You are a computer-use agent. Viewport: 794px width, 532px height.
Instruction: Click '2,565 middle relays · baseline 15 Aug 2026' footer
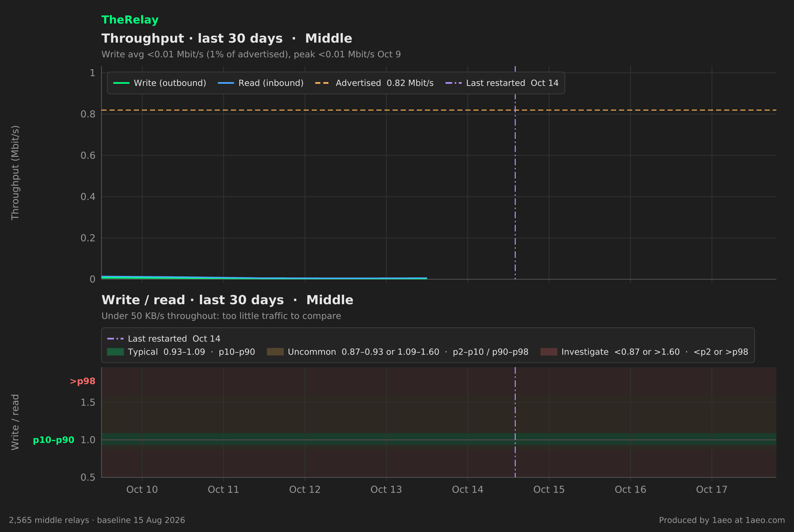(97, 520)
